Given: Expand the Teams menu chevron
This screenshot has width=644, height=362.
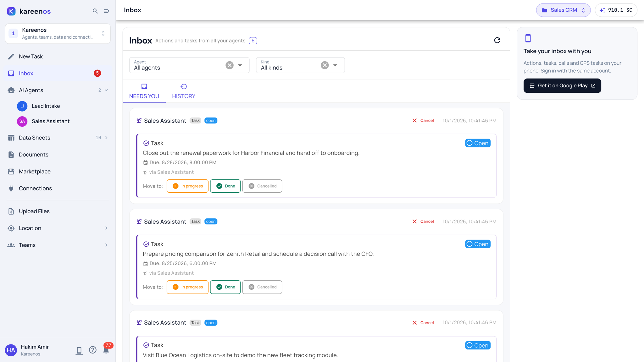Looking at the screenshot, I should point(106,245).
